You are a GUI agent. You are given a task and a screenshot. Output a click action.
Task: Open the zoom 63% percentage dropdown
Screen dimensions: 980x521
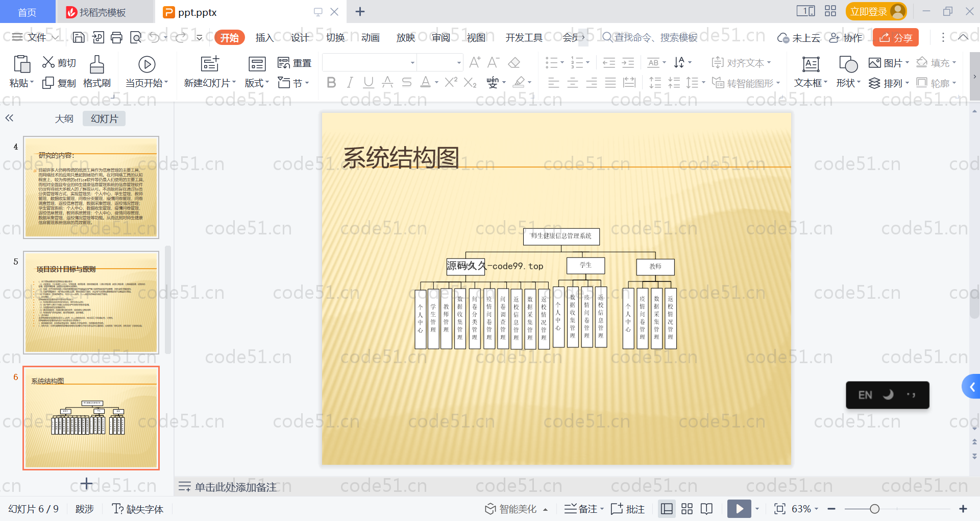click(x=805, y=509)
